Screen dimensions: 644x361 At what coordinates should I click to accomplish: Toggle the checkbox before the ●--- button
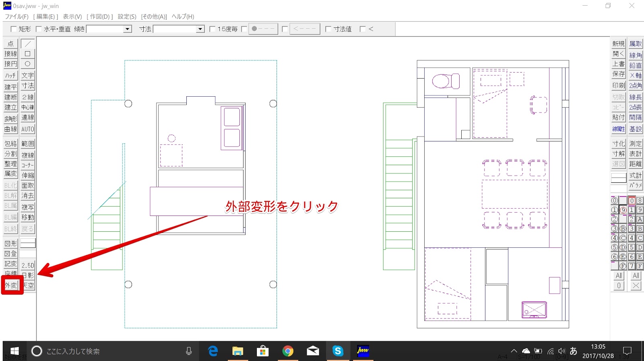point(244,29)
